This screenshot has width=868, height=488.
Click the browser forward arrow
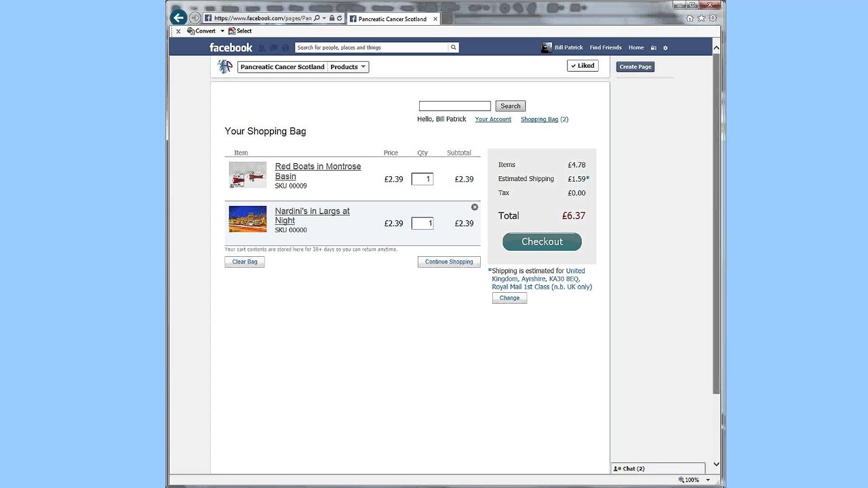[195, 18]
